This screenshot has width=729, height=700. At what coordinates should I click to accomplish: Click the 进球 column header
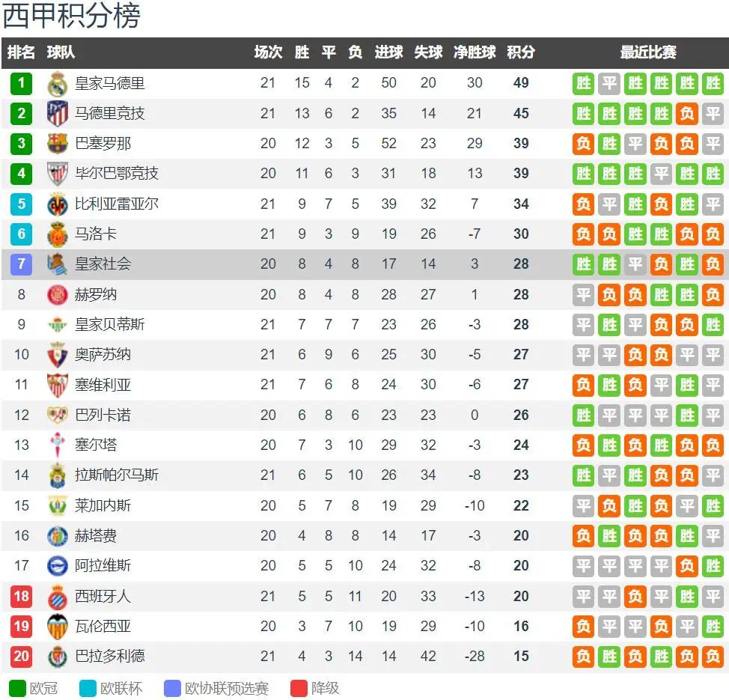click(x=388, y=52)
